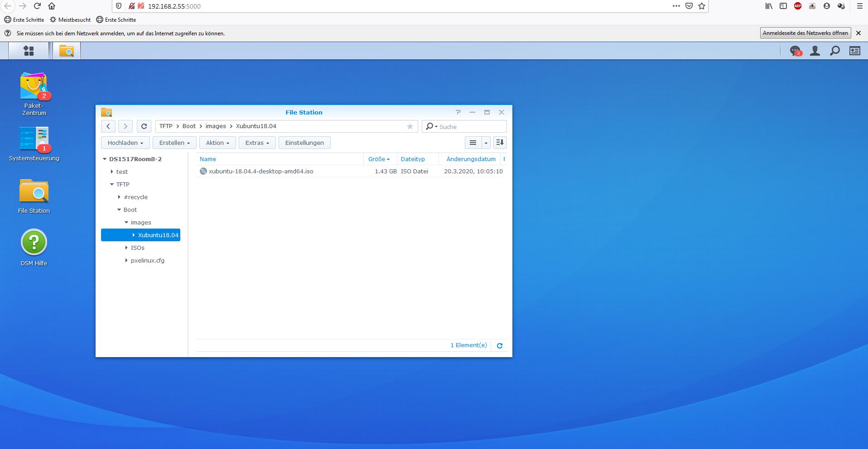868x449 pixels.
Task: Go forward in File Station
Action: pyautogui.click(x=125, y=127)
